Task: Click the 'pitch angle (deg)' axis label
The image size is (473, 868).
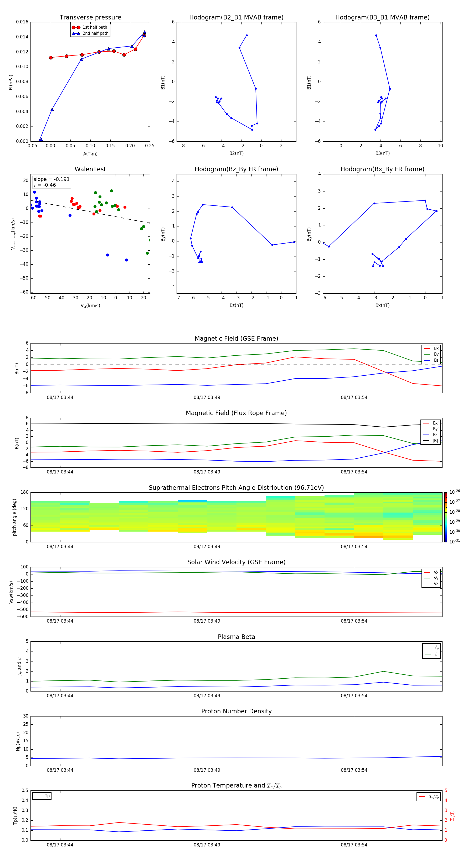Action: pos(14,517)
